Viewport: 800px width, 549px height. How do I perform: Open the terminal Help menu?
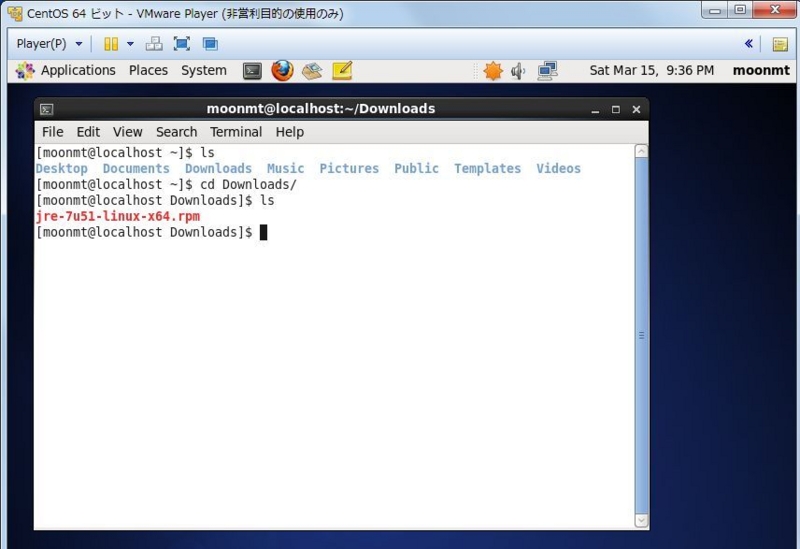290,132
